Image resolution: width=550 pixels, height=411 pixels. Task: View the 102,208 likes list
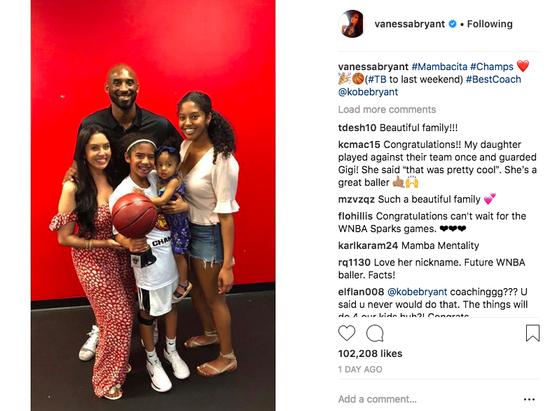(x=370, y=353)
